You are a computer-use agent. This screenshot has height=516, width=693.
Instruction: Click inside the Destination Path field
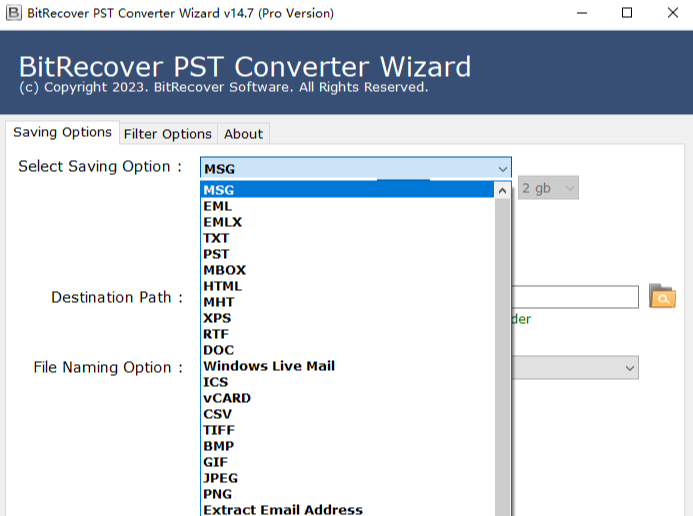tap(575, 297)
